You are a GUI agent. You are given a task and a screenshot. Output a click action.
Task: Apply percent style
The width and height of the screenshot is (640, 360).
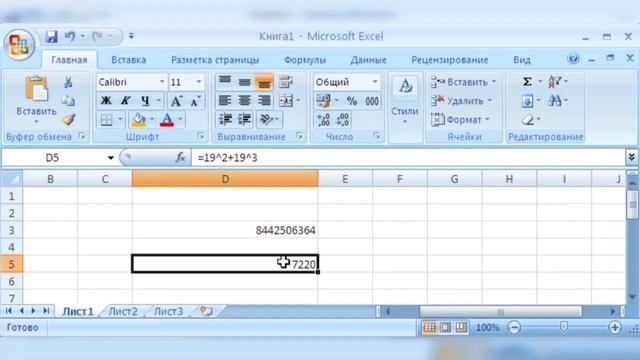tap(352, 100)
